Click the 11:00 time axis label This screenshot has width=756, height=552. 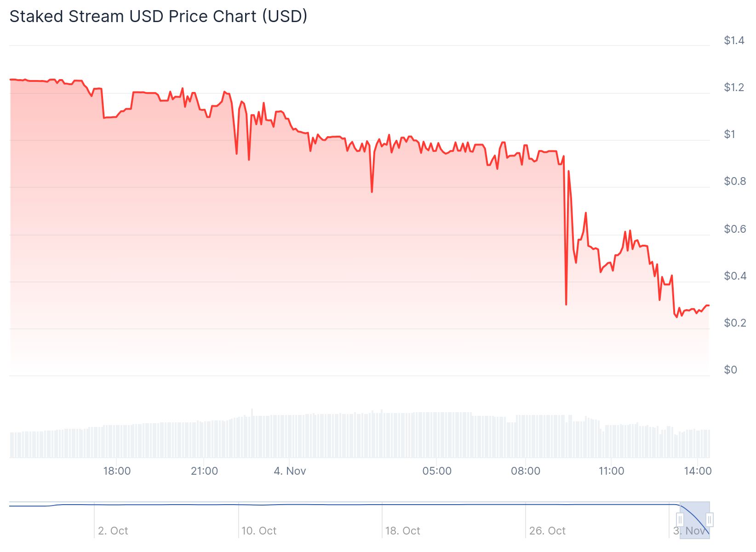[x=611, y=471]
